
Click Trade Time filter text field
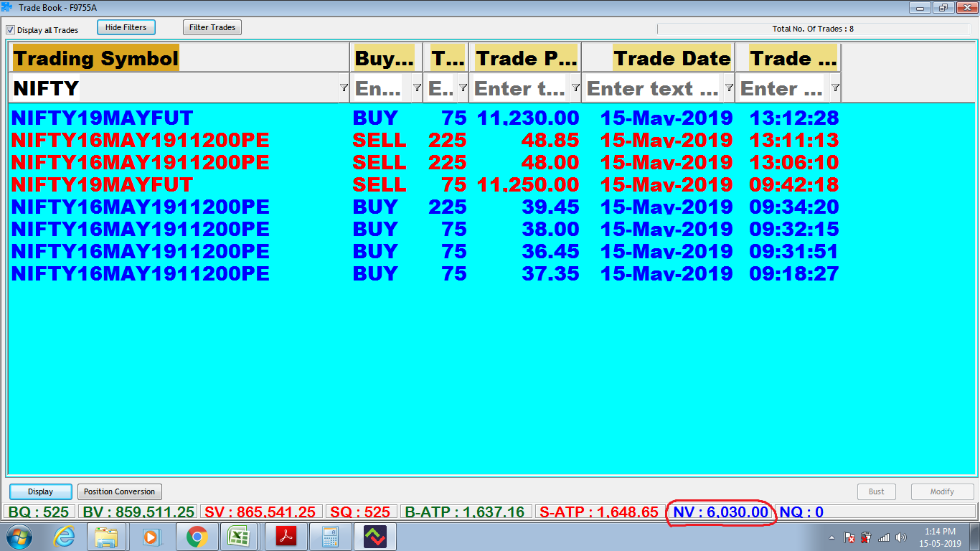click(x=783, y=88)
